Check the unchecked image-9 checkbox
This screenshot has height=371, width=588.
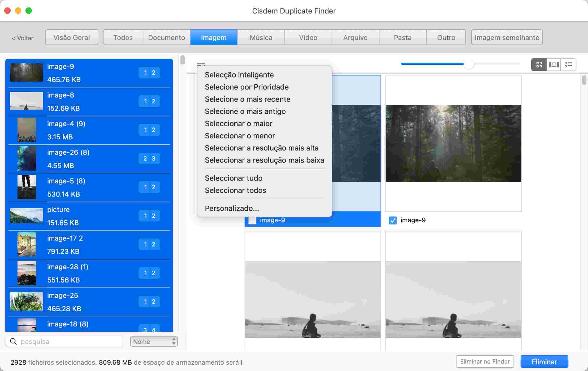click(x=252, y=220)
